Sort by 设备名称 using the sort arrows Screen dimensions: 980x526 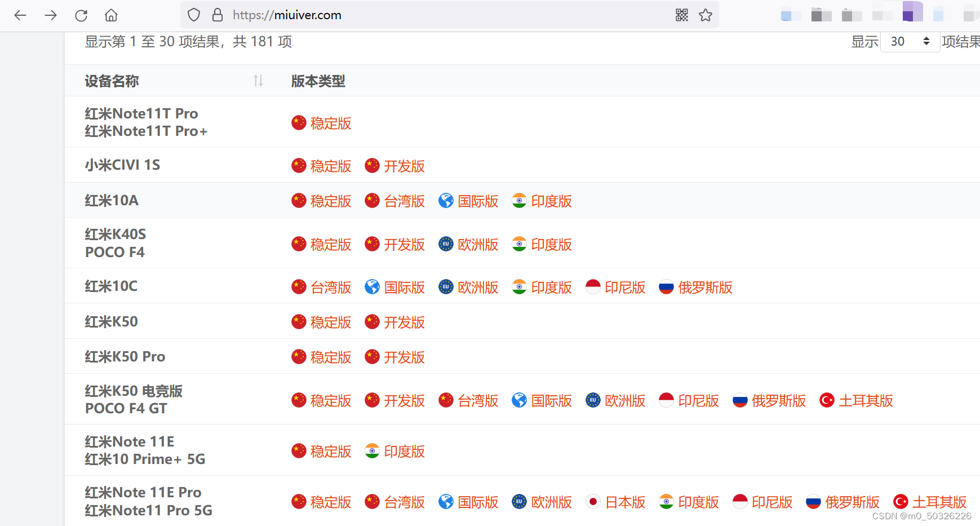coord(258,81)
